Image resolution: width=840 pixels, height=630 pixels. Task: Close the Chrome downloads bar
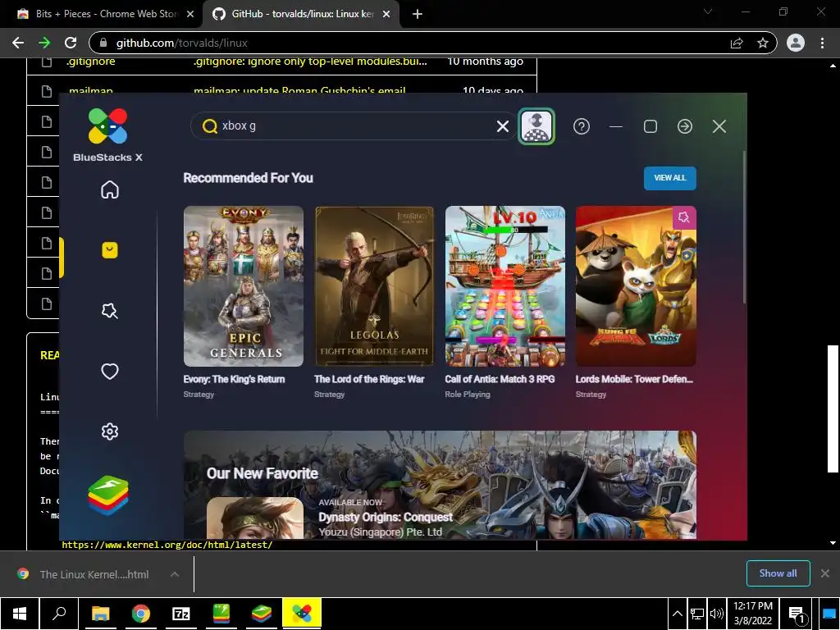point(825,573)
